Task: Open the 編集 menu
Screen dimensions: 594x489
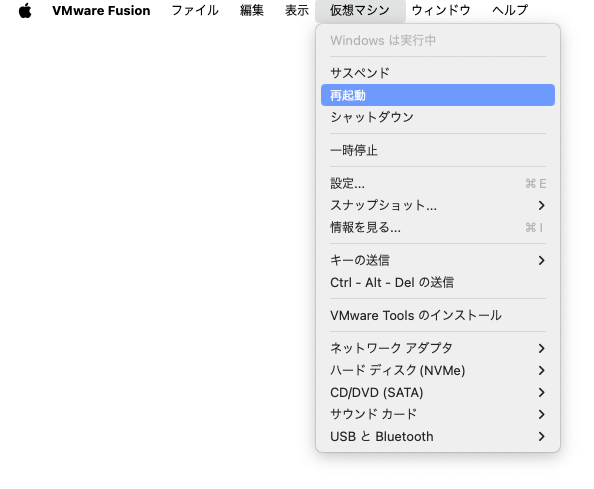Action: 252,11
